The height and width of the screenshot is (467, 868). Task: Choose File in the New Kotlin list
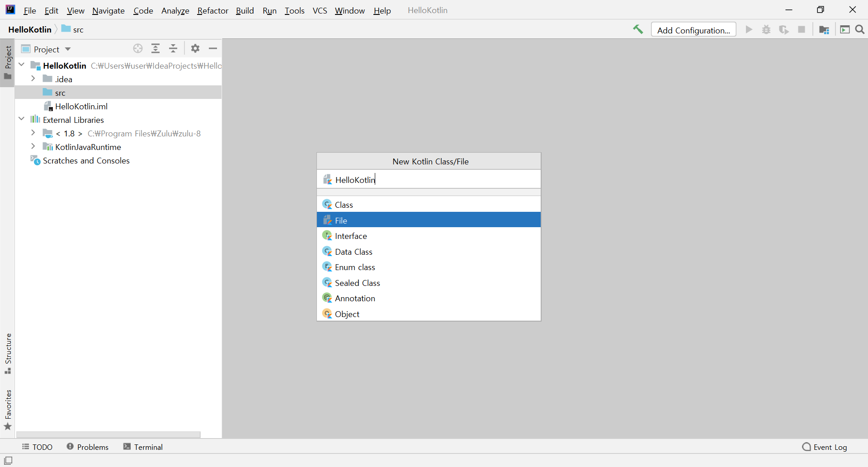pyautogui.click(x=429, y=220)
